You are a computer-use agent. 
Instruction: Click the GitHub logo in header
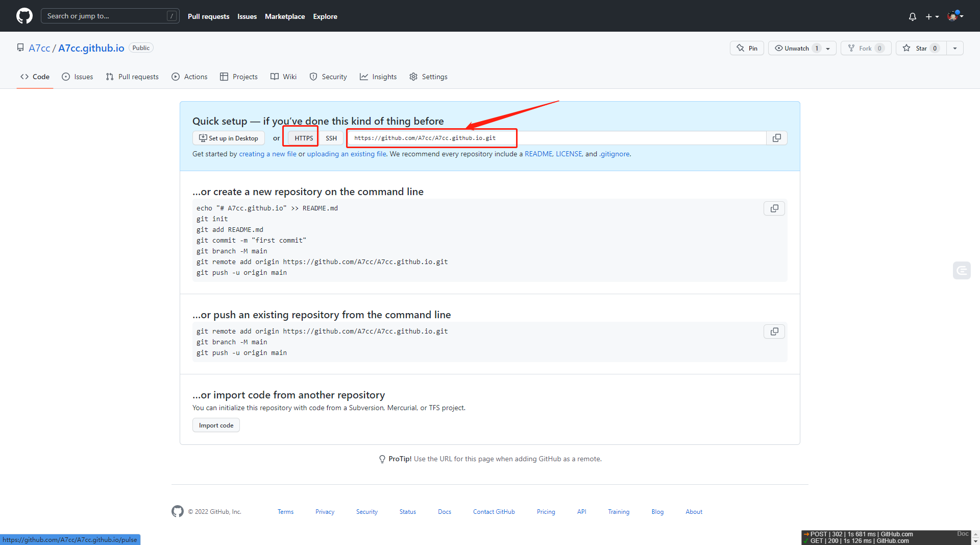click(x=24, y=16)
